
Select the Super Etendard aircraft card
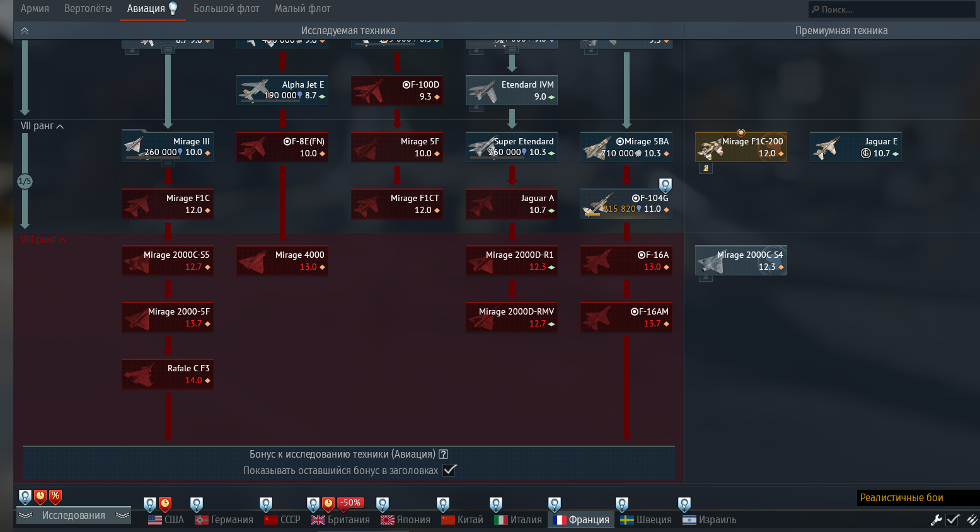(512, 147)
